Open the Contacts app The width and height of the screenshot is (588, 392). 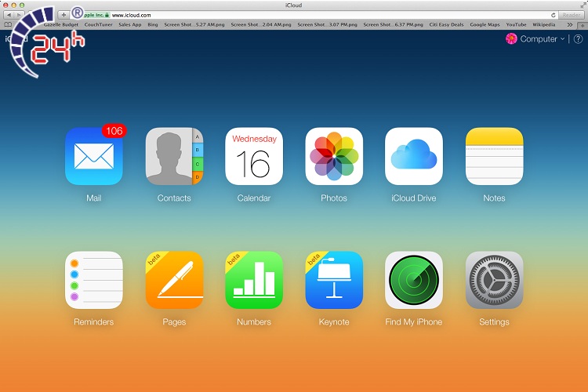(174, 156)
